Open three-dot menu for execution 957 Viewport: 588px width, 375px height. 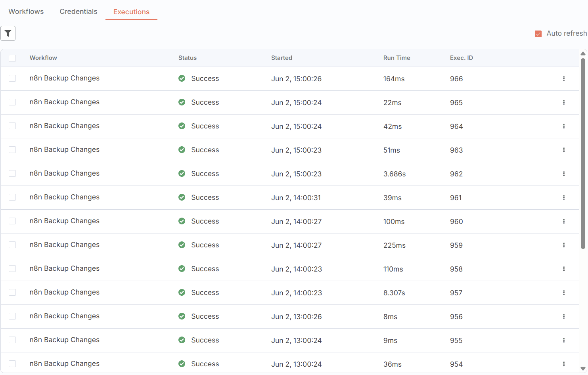[563, 293]
